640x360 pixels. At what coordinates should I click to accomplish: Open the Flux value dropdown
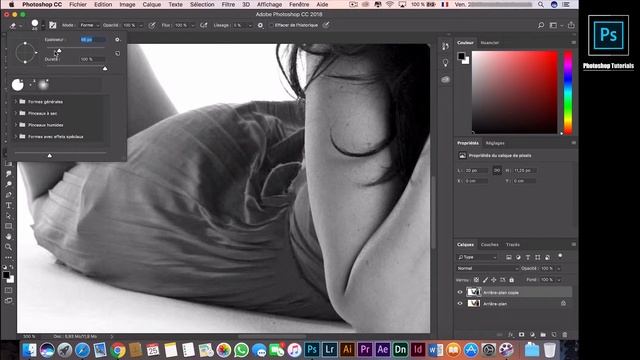click(x=193, y=25)
